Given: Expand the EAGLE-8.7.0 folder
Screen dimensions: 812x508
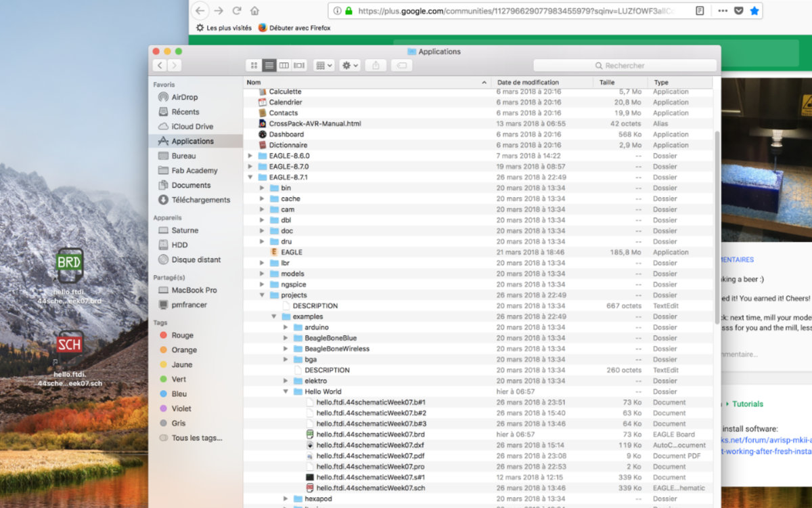Looking at the screenshot, I should tap(250, 167).
